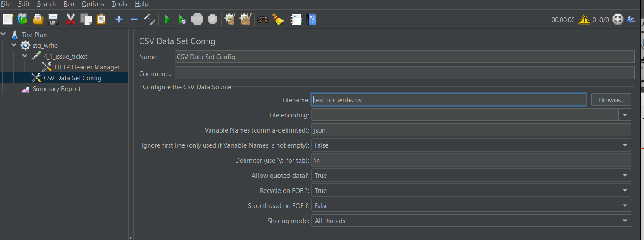Expand all nodes with plus icon
This screenshot has width=644, height=240.
[x=119, y=19]
